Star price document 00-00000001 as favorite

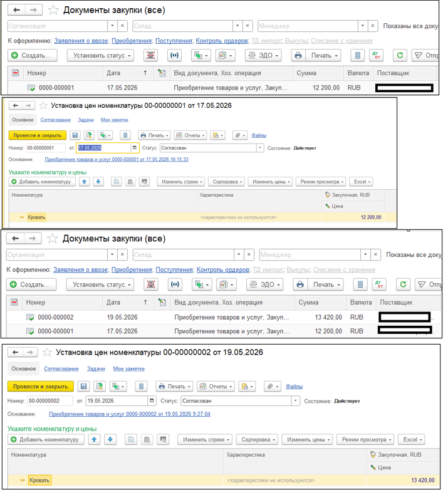43,106
